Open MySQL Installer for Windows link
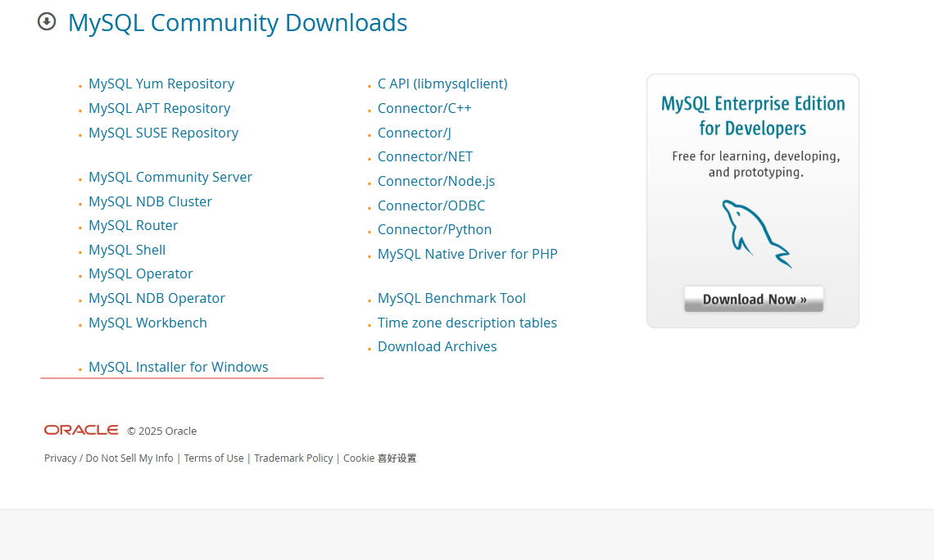The width and height of the screenshot is (934, 560). (x=178, y=367)
